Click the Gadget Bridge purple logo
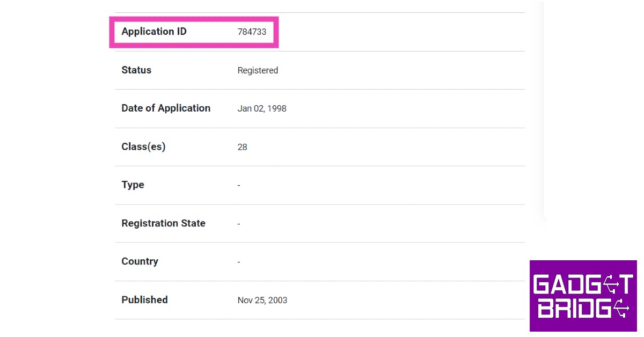Screen dimensions: 644x337 [x=583, y=296]
